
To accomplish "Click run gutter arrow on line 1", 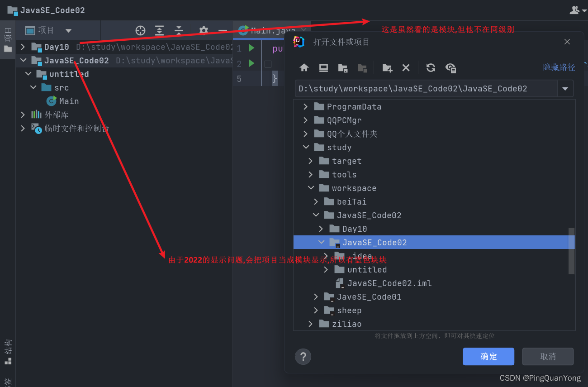I will click(251, 48).
